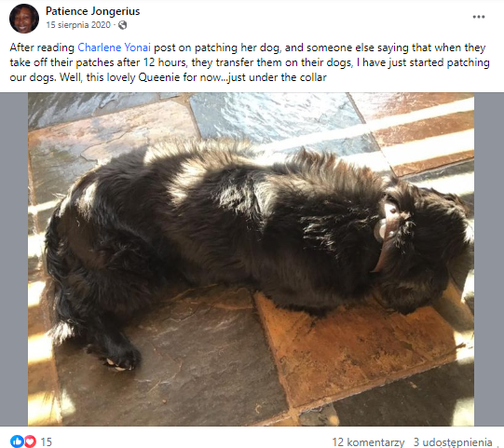This screenshot has height=448, width=504.
Task: Click the post text about patching dogs
Action: point(250,62)
